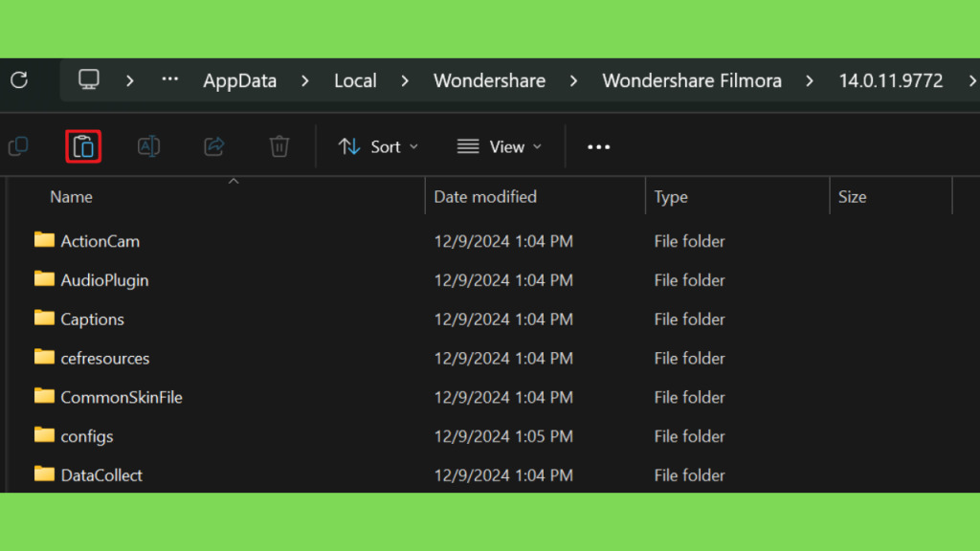Expand chevron after Local breadcrumb

tap(405, 80)
